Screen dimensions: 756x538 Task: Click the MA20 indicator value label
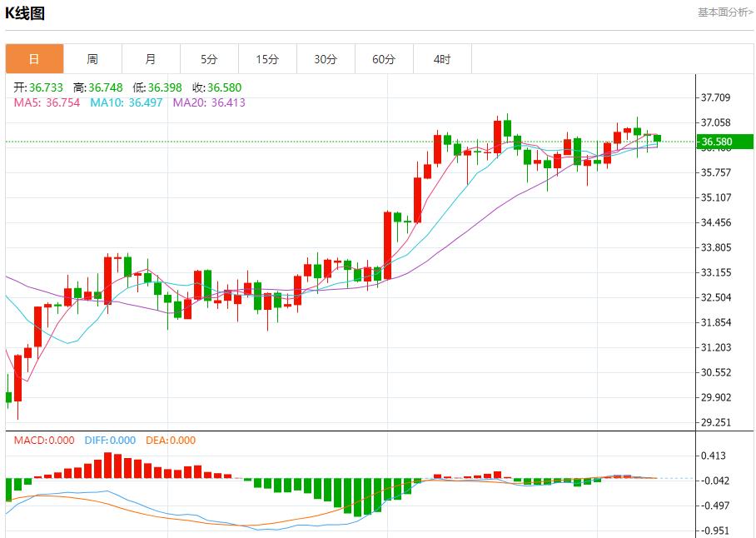click(x=209, y=102)
